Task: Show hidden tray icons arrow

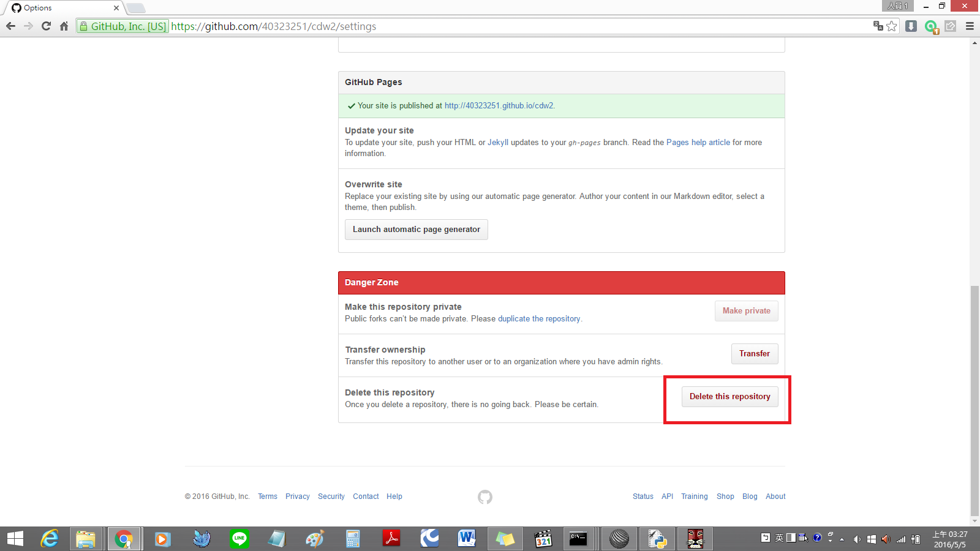Action: (842, 539)
